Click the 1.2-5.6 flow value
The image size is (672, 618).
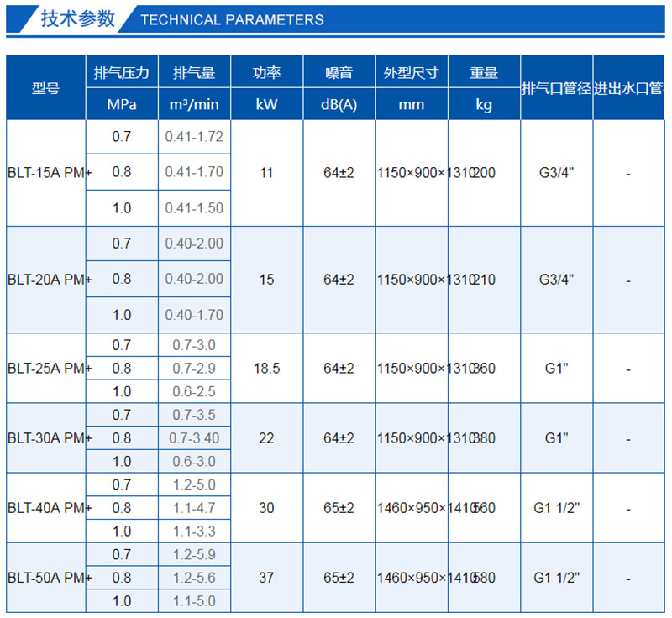pyautogui.click(x=194, y=578)
